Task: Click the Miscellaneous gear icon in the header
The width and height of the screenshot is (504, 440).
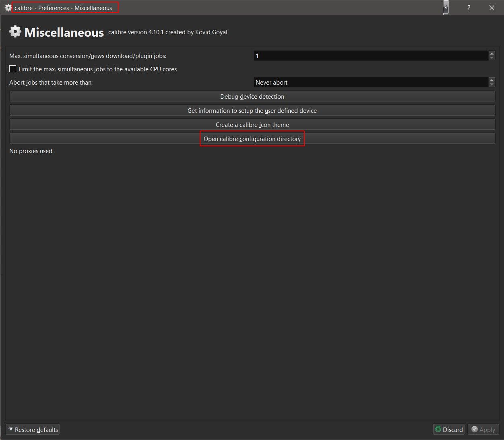Action: tap(15, 31)
